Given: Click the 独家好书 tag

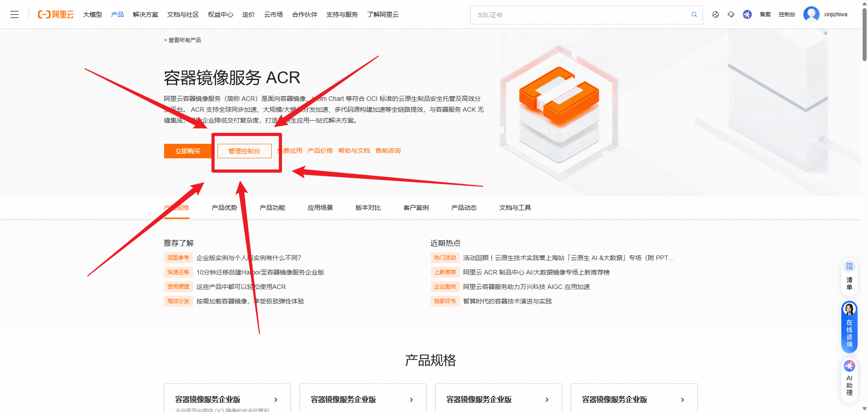Looking at the screenshot, I should point(445,301).
